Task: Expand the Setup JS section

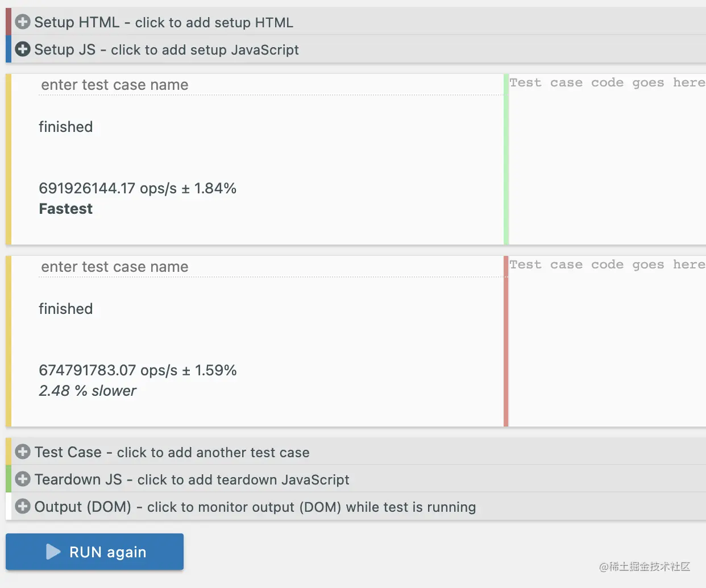Action: point(167,49)
